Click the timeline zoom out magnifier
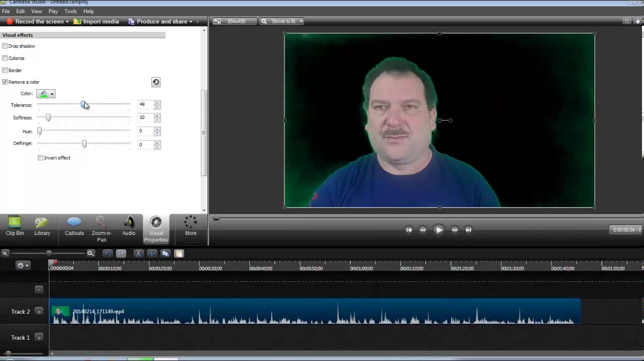 [x=5, y=253]
